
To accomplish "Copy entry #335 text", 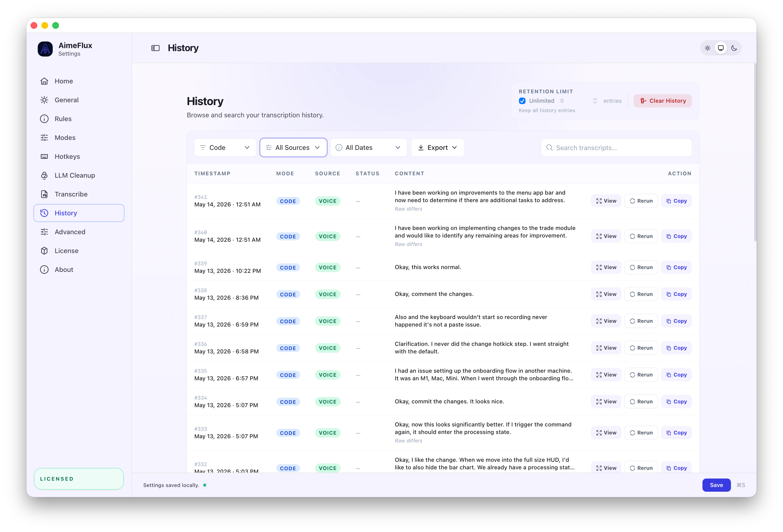I will pyautogui.click(x=676, y=375).
